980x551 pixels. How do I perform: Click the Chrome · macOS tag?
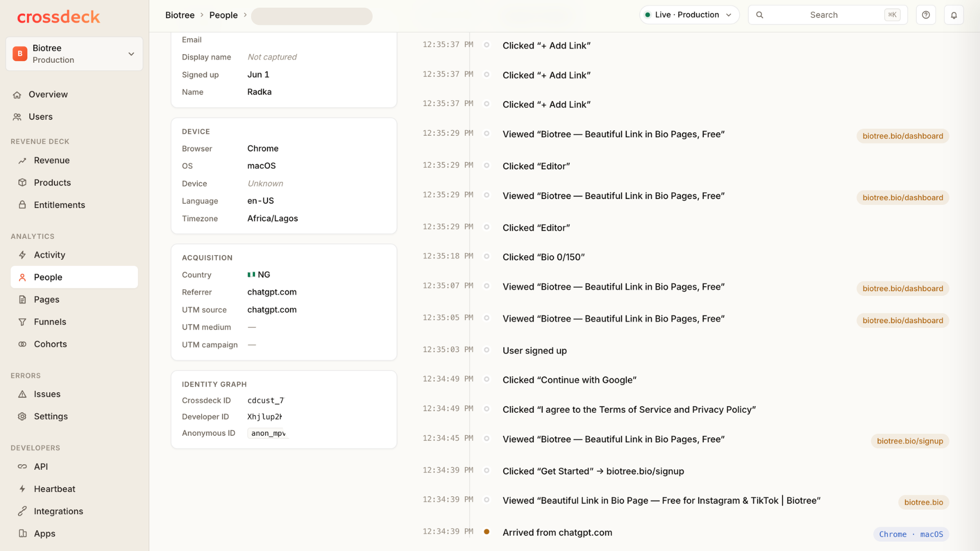(x=911, y=534)
